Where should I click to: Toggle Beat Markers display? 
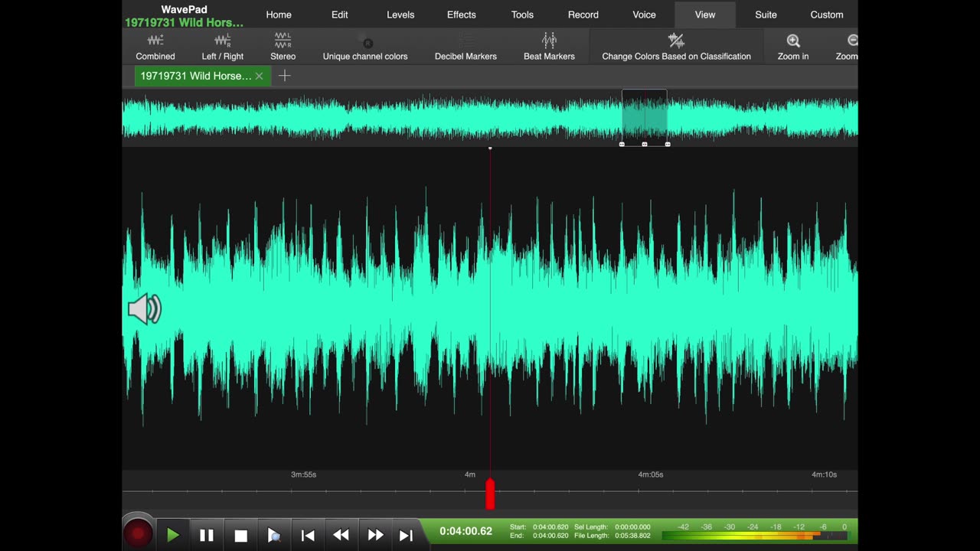pyautogui.click(x=549, y=47)
